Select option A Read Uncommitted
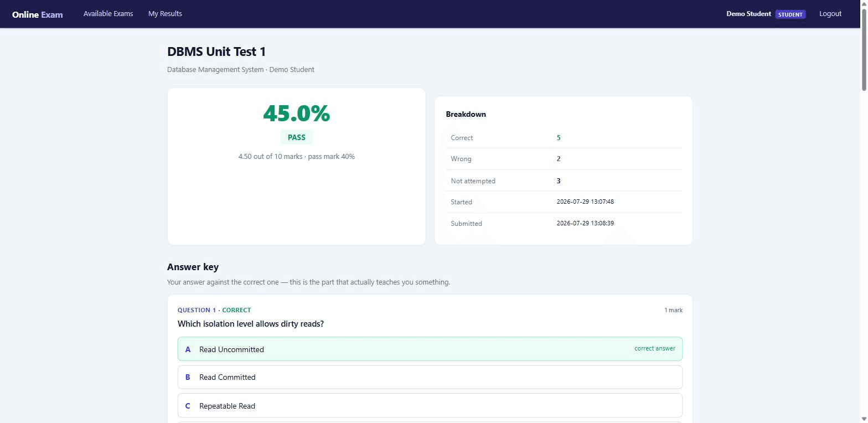The width and height of the screenshot is (868, 423). tap(430, 349)
